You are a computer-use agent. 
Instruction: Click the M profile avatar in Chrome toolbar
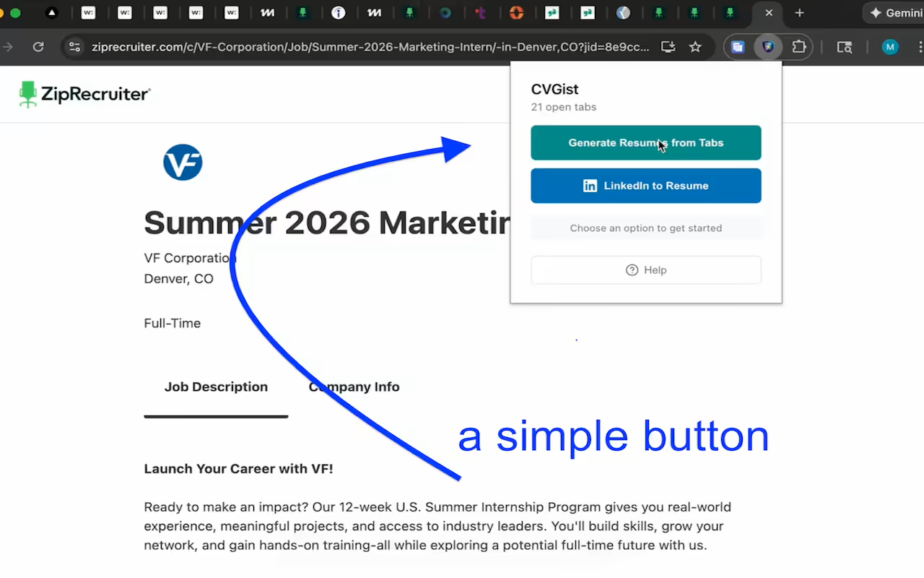click(x=889, y=46)
